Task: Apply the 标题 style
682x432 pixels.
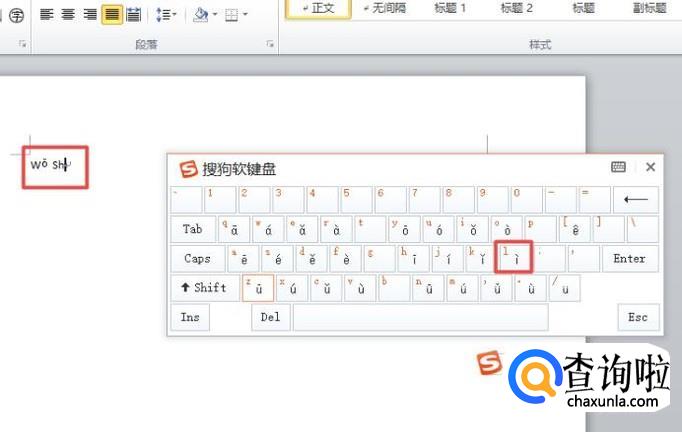Action: click(x=583, y=8)
